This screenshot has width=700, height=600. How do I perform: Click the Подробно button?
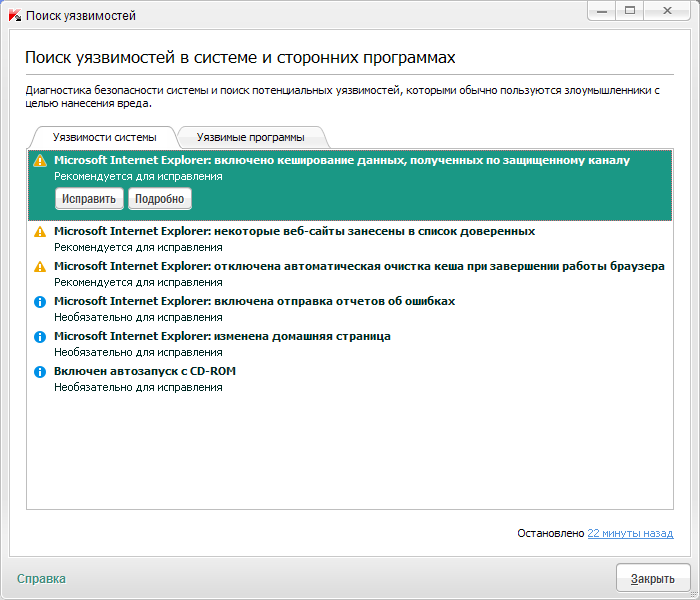(x=160, y=199)
